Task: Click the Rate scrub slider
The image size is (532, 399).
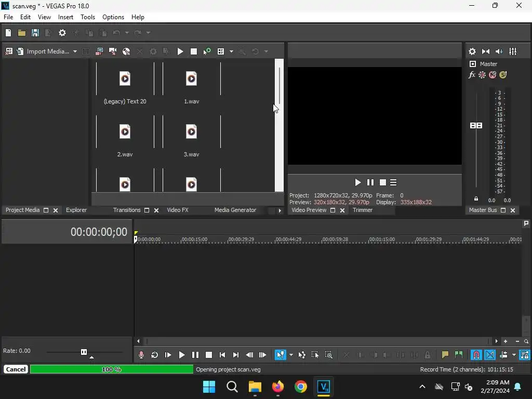Action: [84, 352]
